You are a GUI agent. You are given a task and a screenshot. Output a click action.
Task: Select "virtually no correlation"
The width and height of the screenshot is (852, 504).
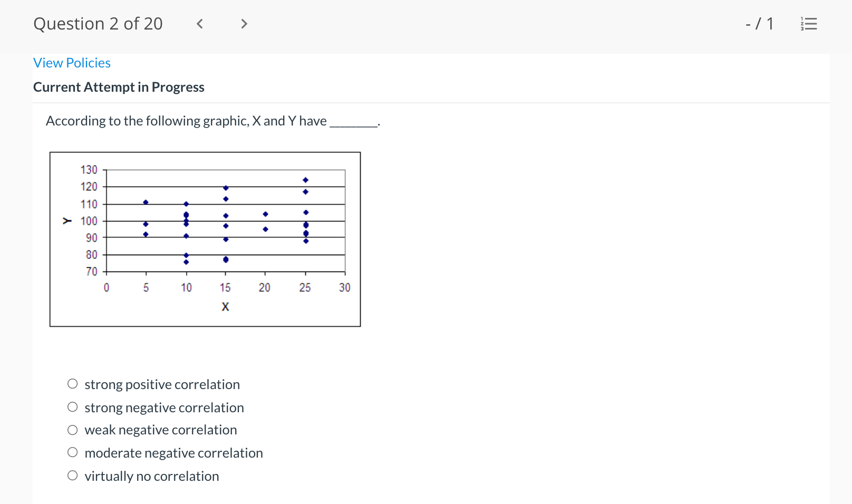click(72, 474)
